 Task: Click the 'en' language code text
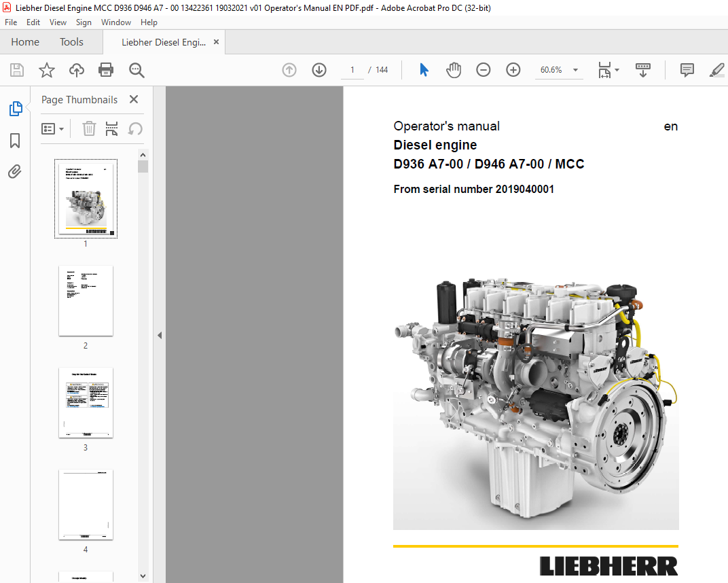pyautogui.click(x=671, y=126)
